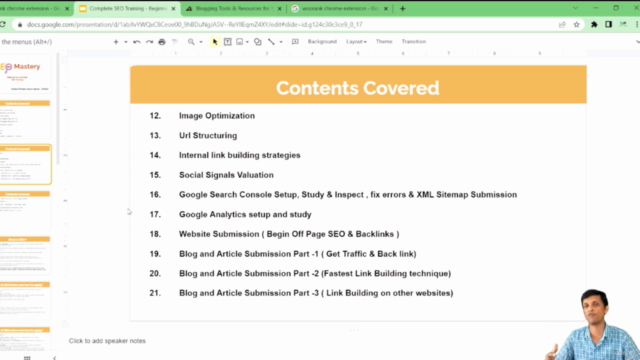Click the Background toolbar button

tap(322, 42)
